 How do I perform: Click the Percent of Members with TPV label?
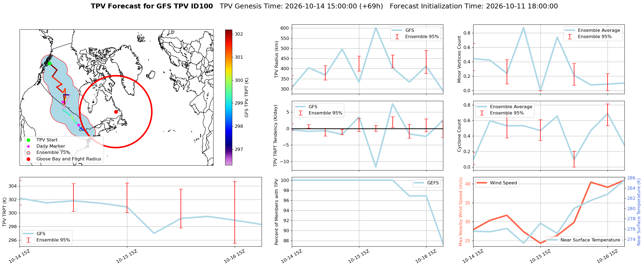tap(277, 212)
